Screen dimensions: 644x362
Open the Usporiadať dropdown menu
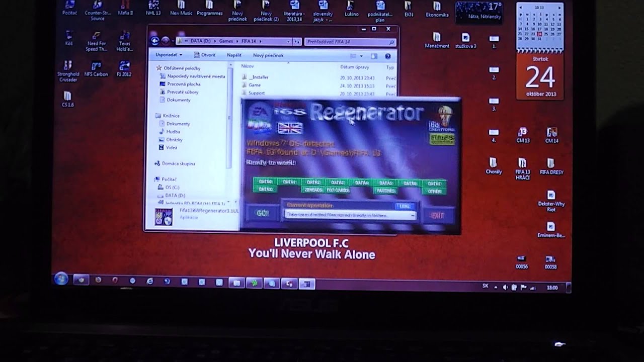169,55
